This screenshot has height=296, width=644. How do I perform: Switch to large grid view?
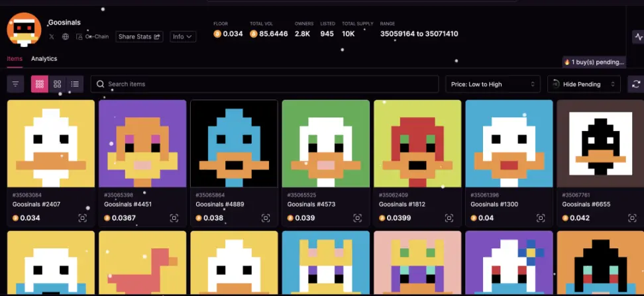[x=58, y=84]
